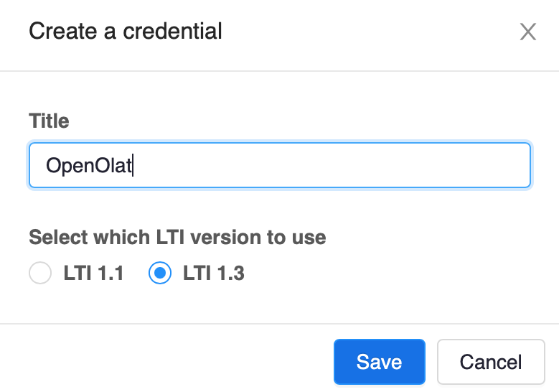Click the LTI 1.3 label text
Viewport: 559px width, 392px height.
coord(214,274)
